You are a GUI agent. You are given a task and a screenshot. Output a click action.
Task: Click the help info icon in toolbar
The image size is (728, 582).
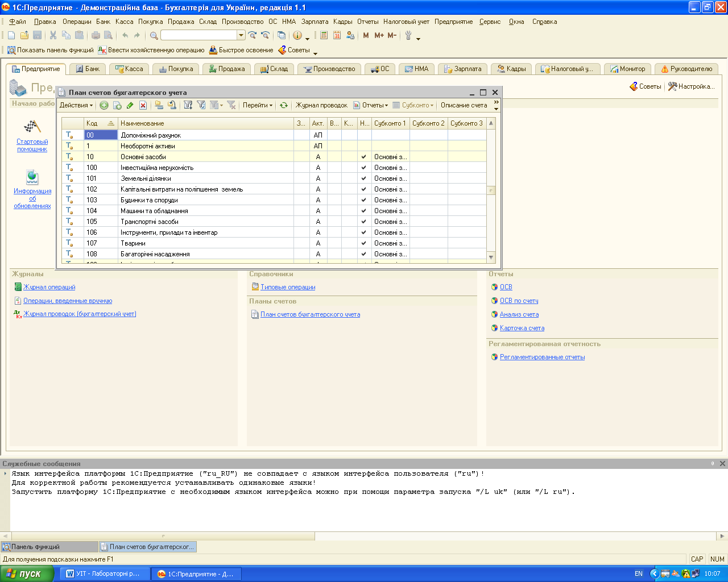[x=297, y=35]
